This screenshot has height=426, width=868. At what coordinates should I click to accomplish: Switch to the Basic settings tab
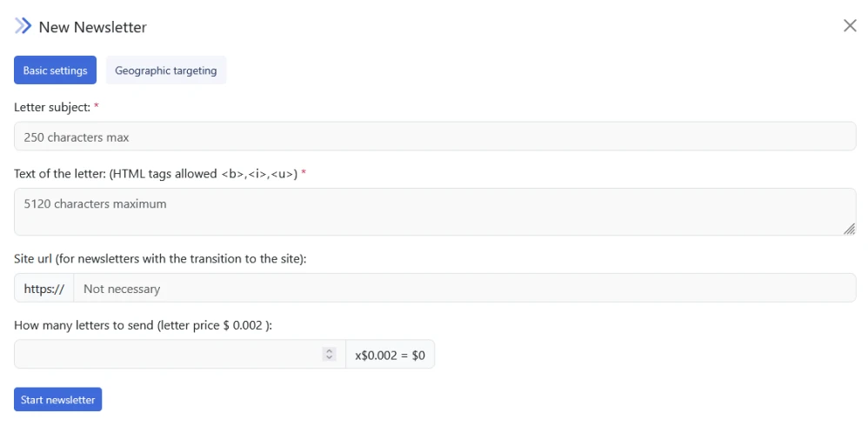pyautogui.click(x=55, y=70)
